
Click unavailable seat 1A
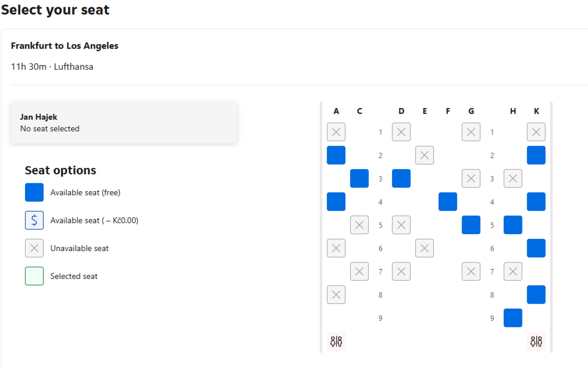tap(336, 132)
